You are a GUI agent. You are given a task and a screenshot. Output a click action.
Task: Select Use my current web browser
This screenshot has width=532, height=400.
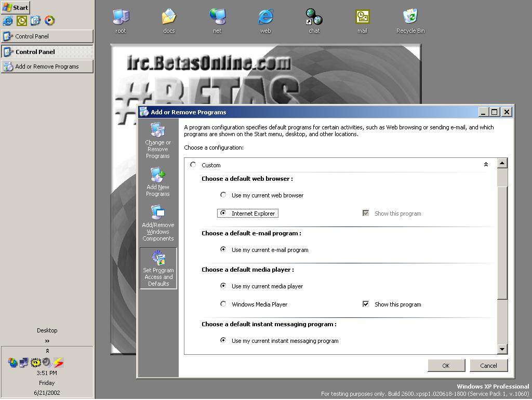tap(223, 195)
